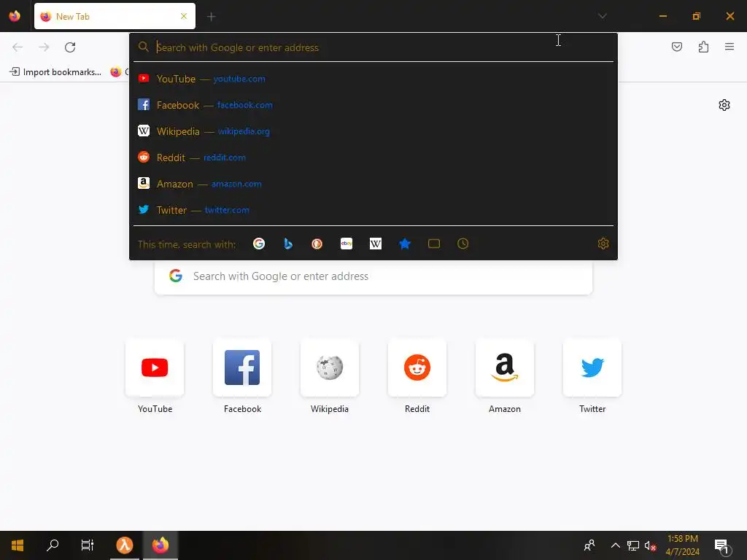Choose Twitter suggestion in address dropdown

[x=373, y=209]
